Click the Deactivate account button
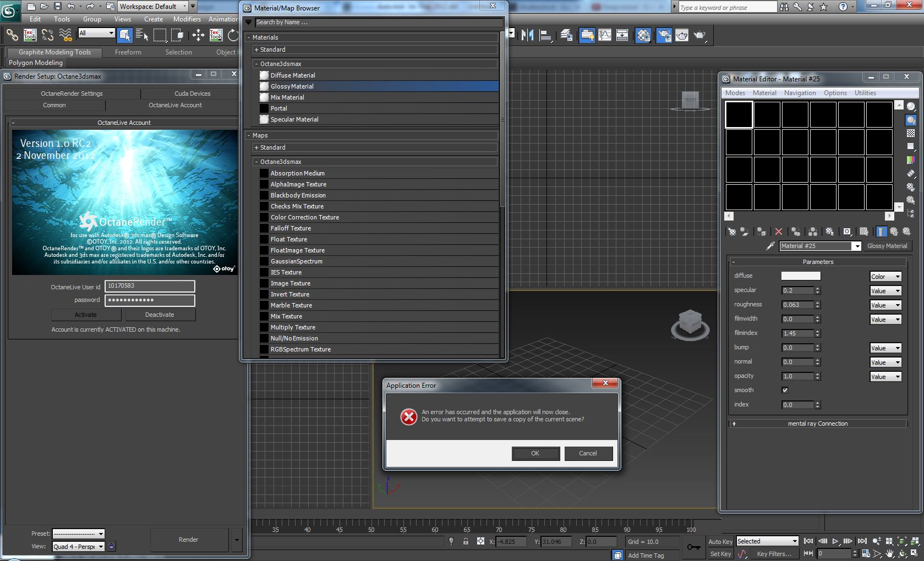The height and width of the screenshot is (561, 924). click(x=160, y=315)
